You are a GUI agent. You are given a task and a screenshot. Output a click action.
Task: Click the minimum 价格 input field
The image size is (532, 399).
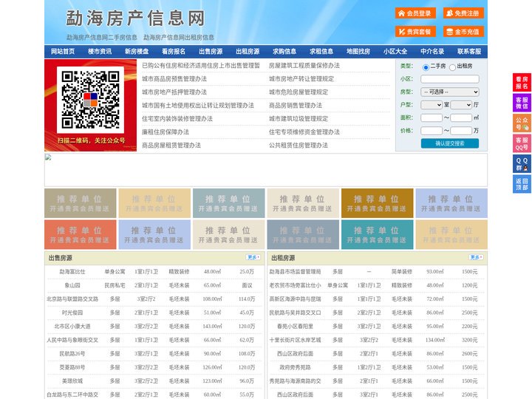coord(432,131)
